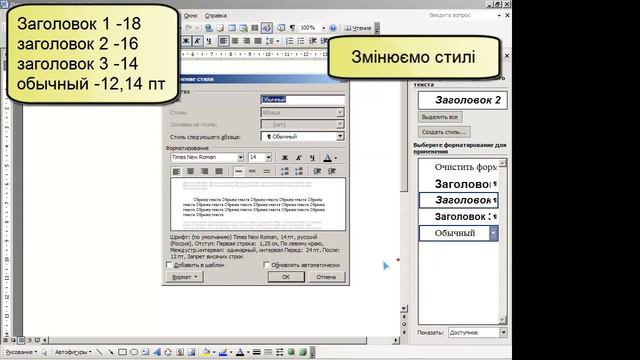This screenshot has height=360, width=640.
Task: Toggle italic in the main formatting toolbar
Action: tap(198, 41)
